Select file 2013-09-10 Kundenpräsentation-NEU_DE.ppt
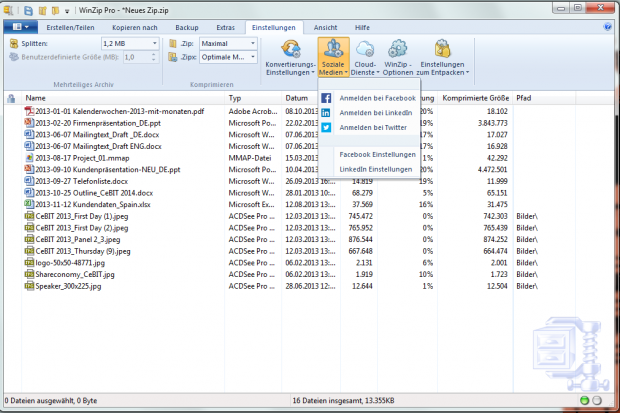Screen dimensions: 620x413 pyautogui.click(x=108, y=170)
